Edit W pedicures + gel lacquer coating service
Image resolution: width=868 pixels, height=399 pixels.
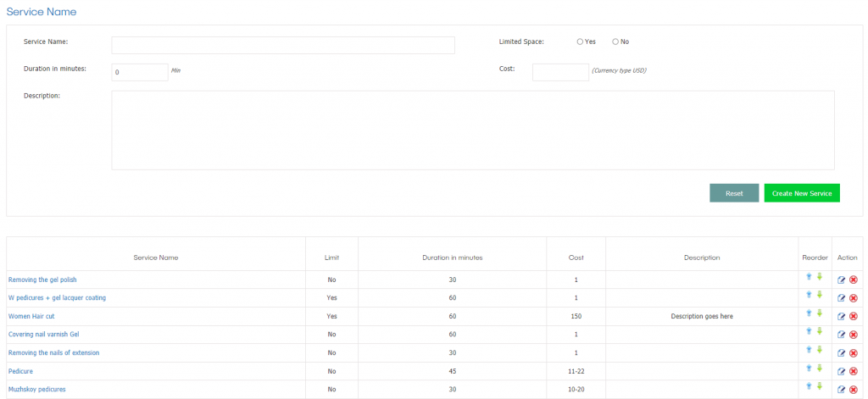[842, 298]
